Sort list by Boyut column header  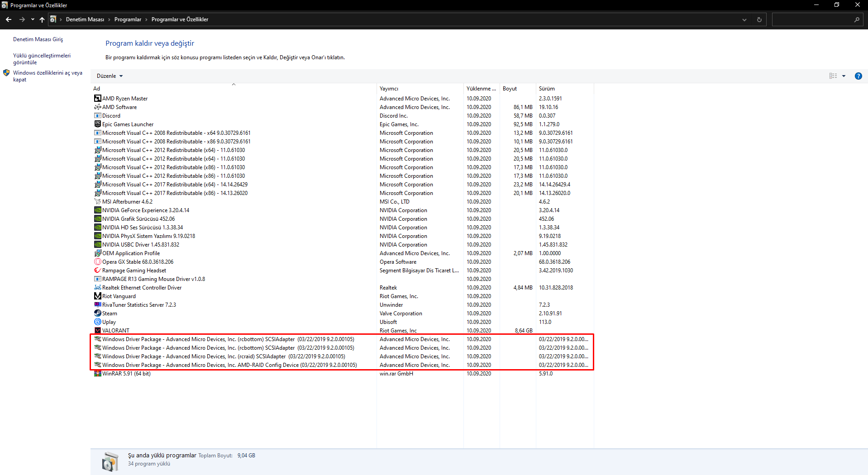tap(518, 89)
